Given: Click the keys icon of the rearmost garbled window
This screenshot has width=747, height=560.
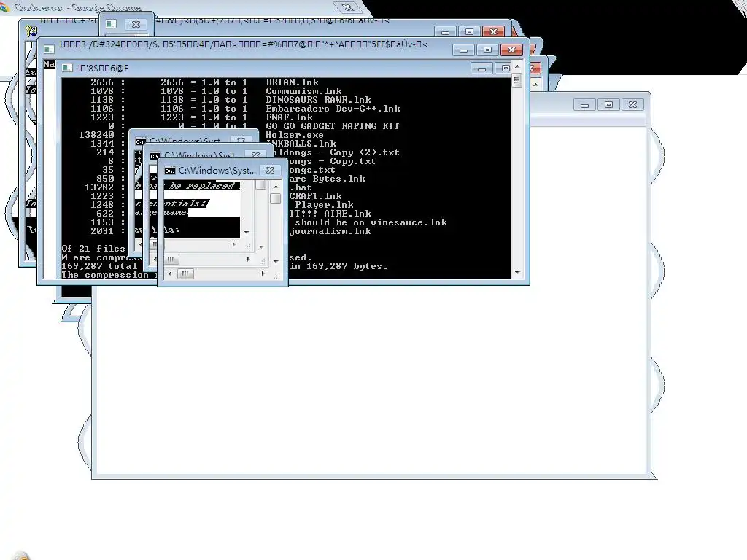Looking at the screenshot, I should pos(31,31).
